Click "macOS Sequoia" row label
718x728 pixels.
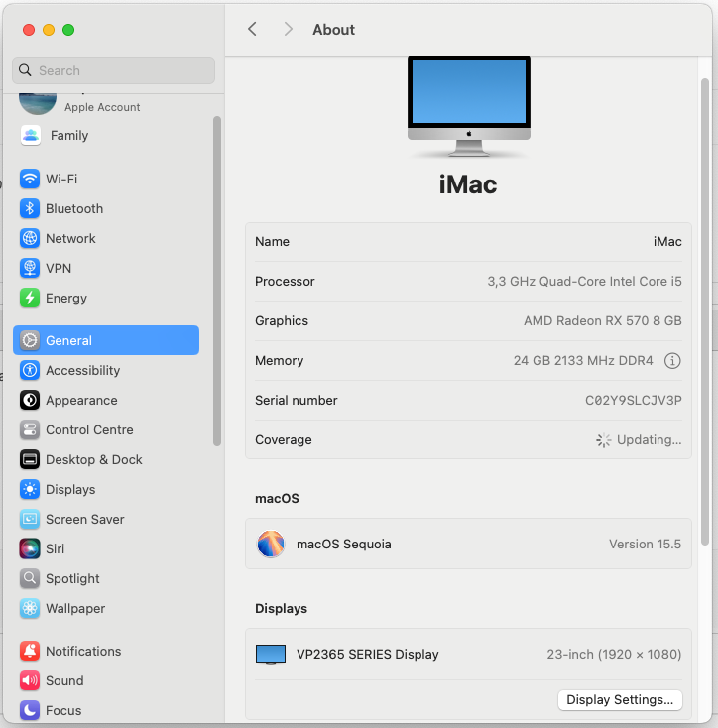(x=344, y=544)
